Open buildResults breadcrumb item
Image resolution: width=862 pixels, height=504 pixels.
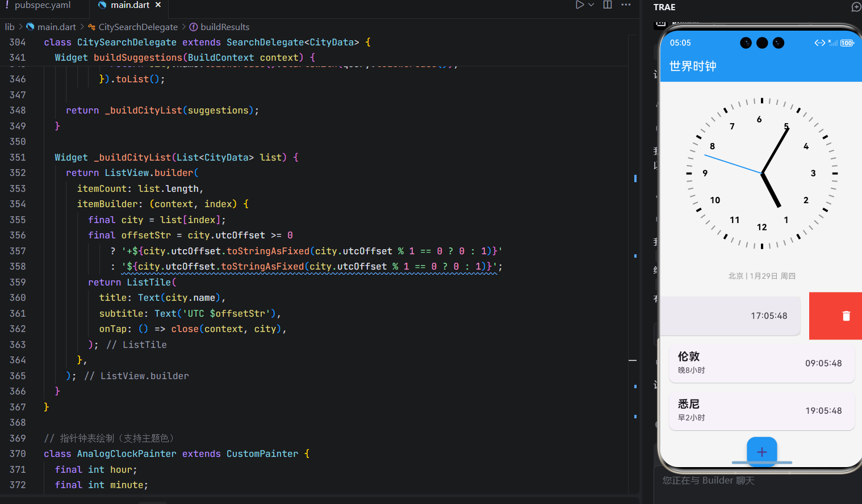[225, 27]
